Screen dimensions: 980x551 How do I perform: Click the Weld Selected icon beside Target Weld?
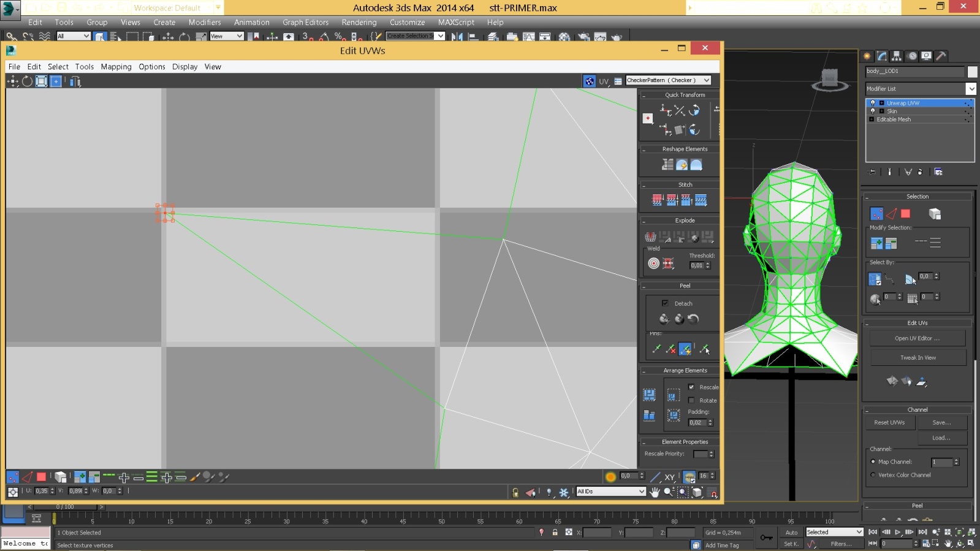click(x=669, y=264)
